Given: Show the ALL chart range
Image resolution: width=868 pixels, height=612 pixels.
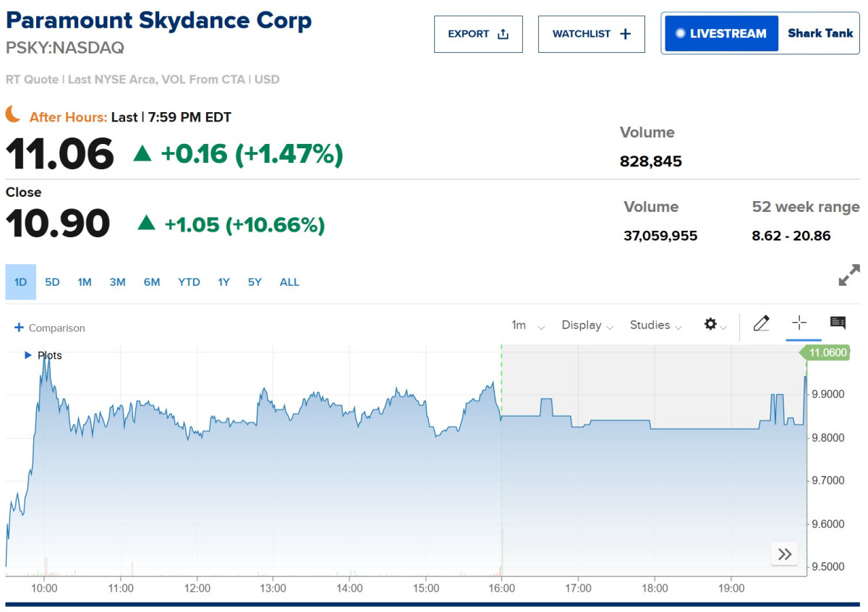Looking at the screenshot, I should click(289, 282).
